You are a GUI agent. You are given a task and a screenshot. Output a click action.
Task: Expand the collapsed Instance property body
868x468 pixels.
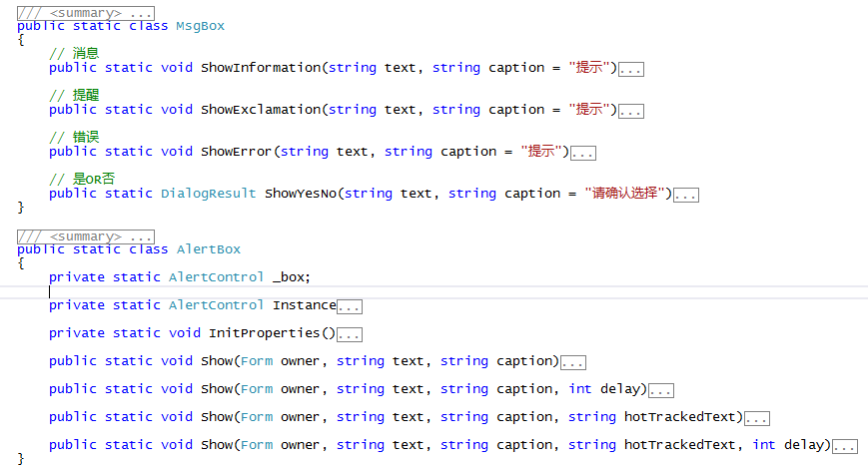click(350, 306)
